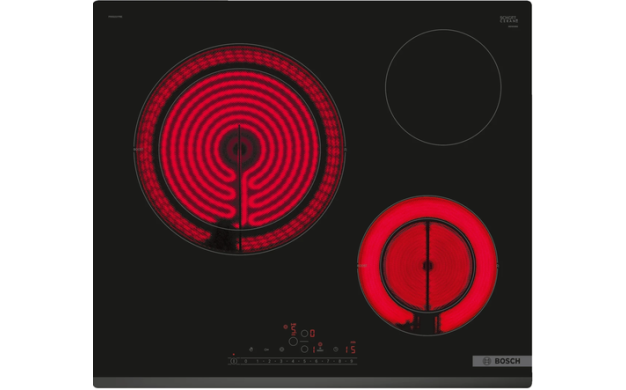Click the red timer display showing 15
The image size is (626, 390).
[x=351, y=350]
